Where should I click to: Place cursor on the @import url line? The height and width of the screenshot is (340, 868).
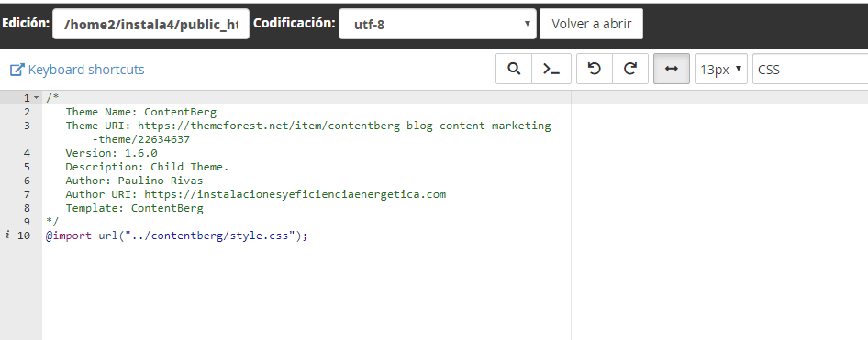pos(176,236)
